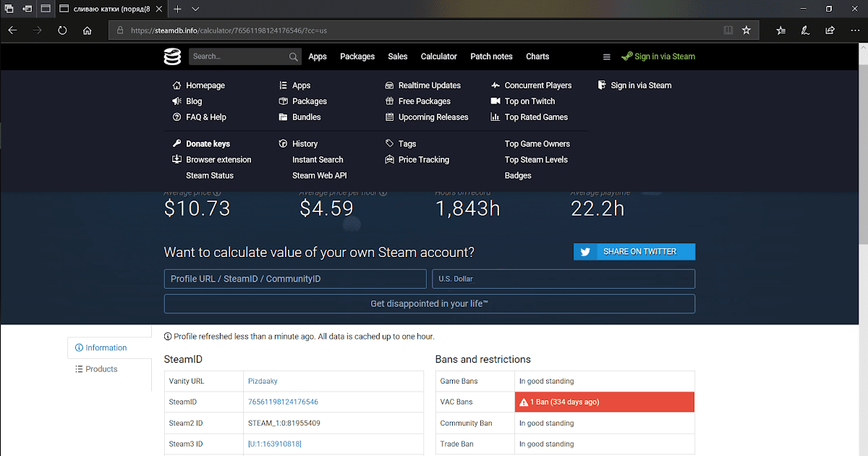Image resolution: width=868 pixels, height=456 pixels.
Task: Open the History link
Action: 298,144
